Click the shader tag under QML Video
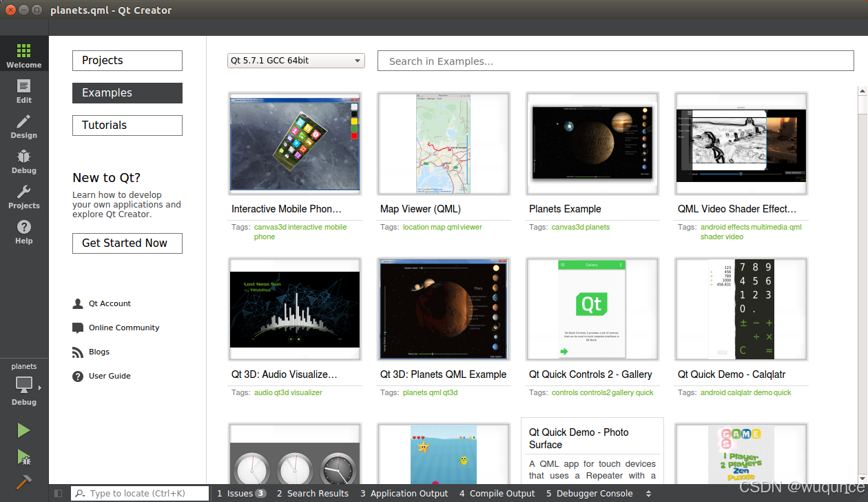The image size is (868, 502). (x=711, y=237)
